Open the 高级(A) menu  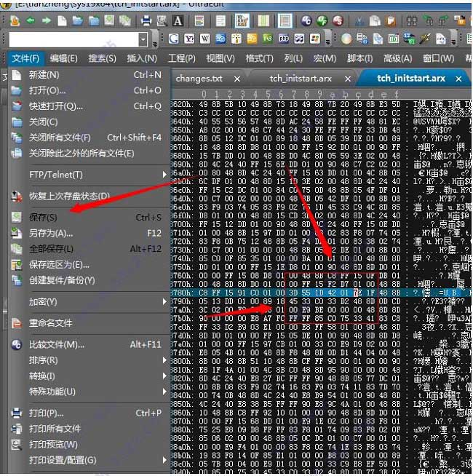click(x=398, y=58)
